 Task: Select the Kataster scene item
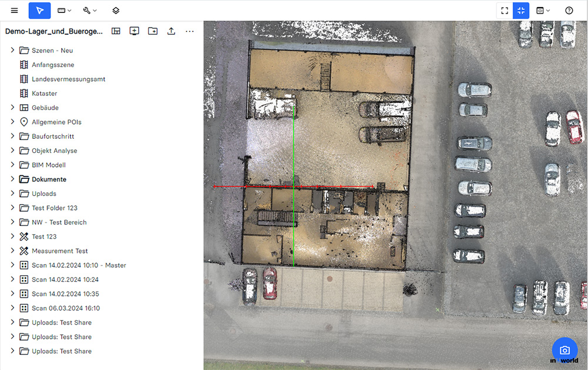[44, 94]
